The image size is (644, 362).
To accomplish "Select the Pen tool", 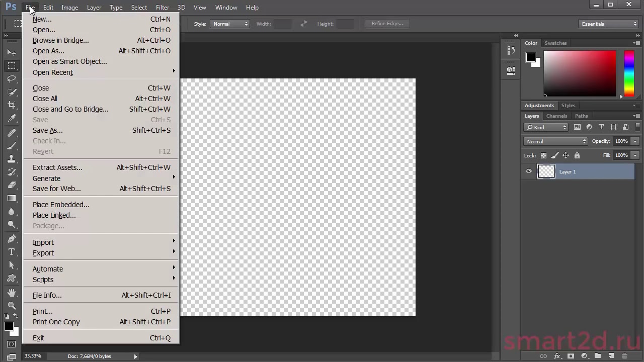I will 12,239.
